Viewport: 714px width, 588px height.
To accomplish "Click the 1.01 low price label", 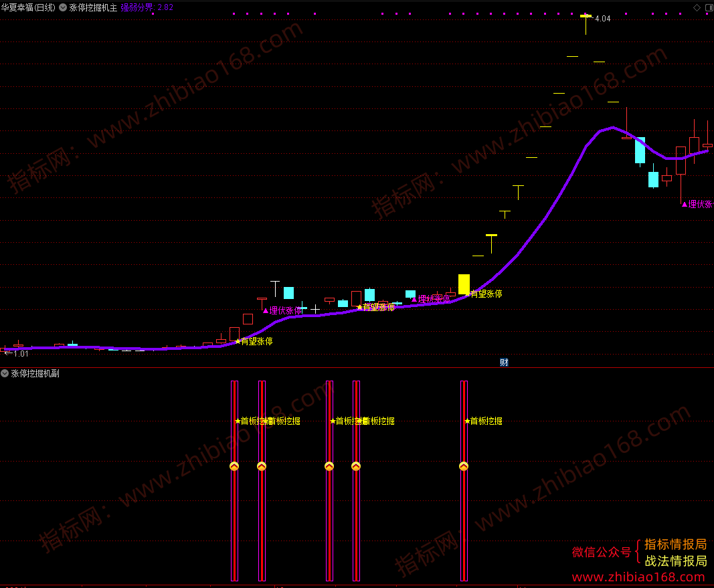I will (x=21, y=354).
